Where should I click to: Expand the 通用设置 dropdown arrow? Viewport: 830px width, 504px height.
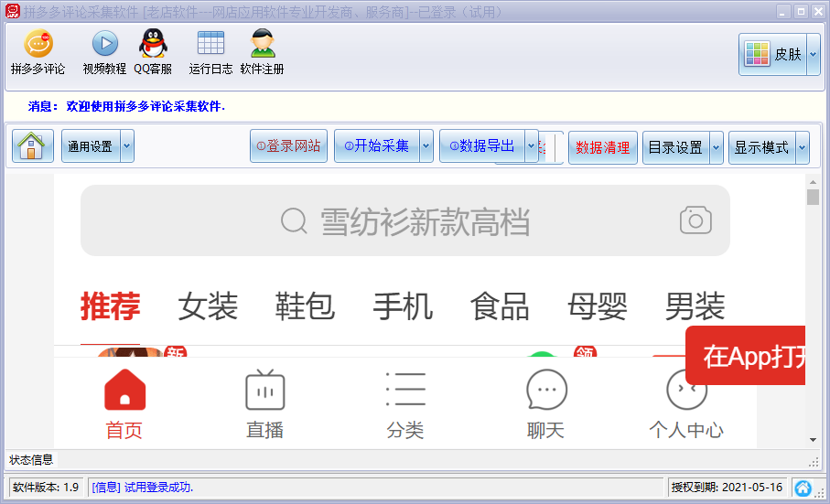tap(127, 146)
